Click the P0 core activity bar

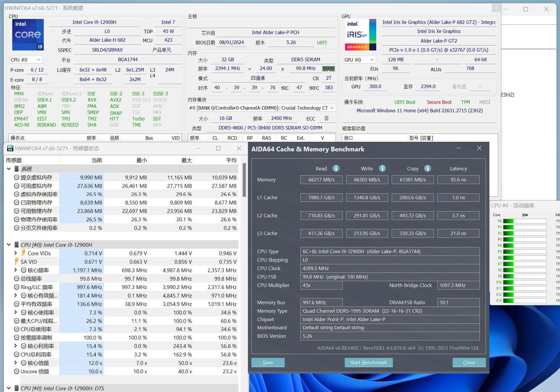pos(525,221)
